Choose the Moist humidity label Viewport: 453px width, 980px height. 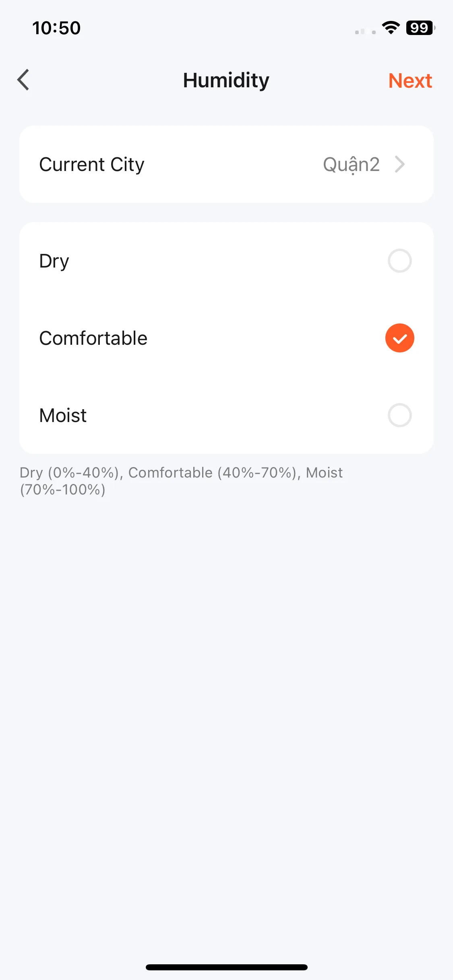click(63, 415)
